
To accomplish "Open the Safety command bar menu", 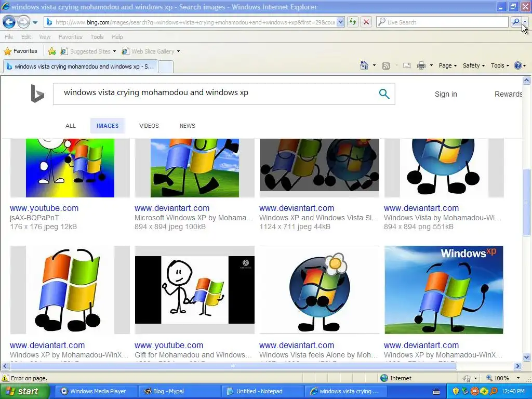I will 474,65.
